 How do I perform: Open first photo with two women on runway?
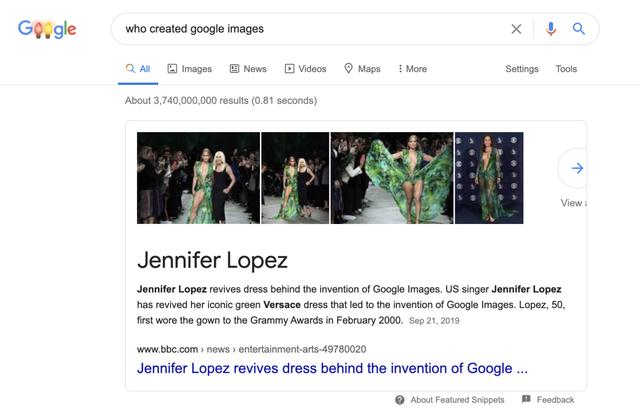coord(198,178)
